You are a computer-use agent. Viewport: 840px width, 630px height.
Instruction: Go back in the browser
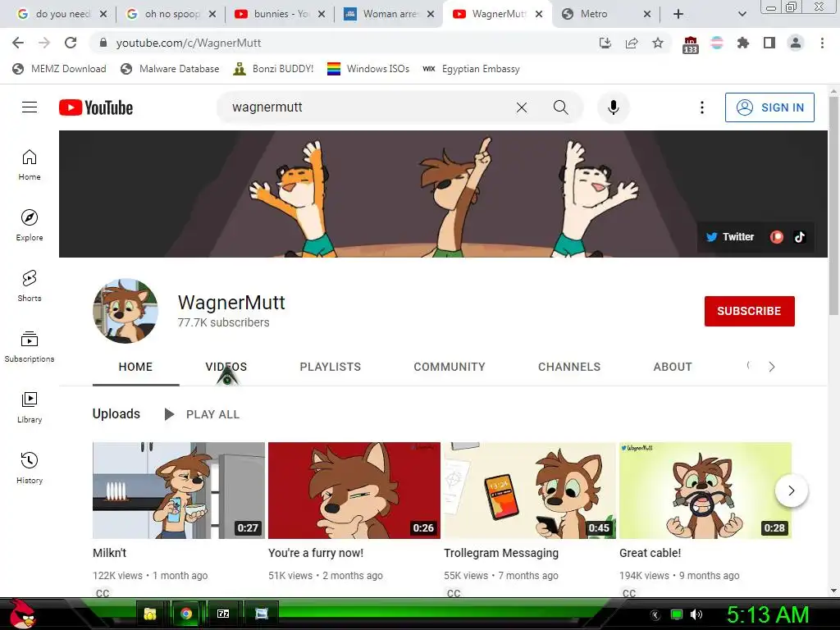pos(18,43)
